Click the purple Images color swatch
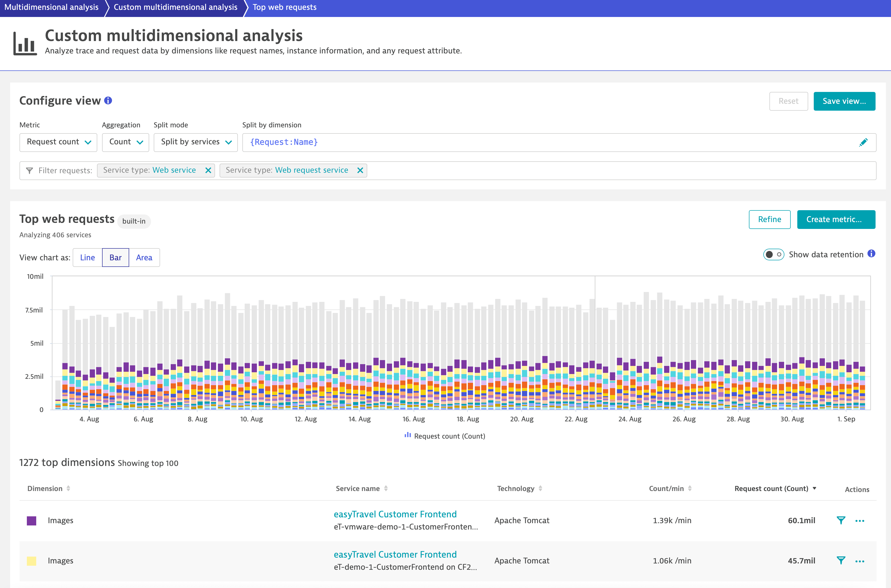 [32, 520]
